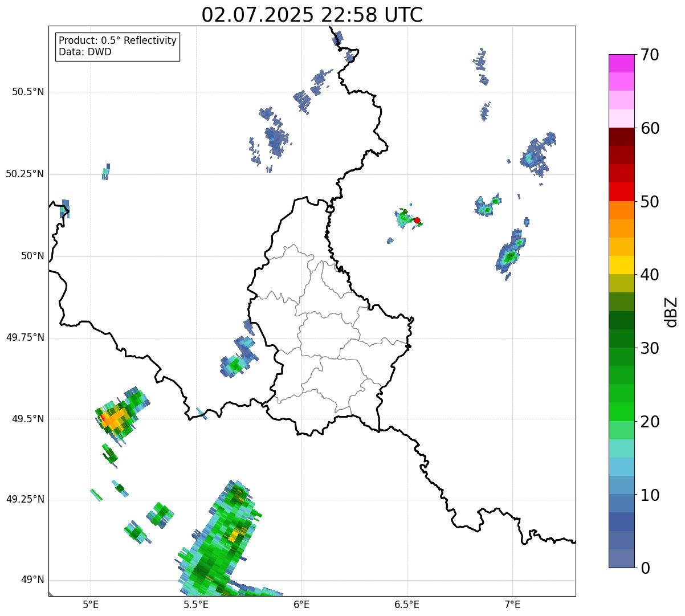Click the title 02.07.2025 22:58 UTC
This screenshot has height=616, width=685.
click(x=312, y=15)
